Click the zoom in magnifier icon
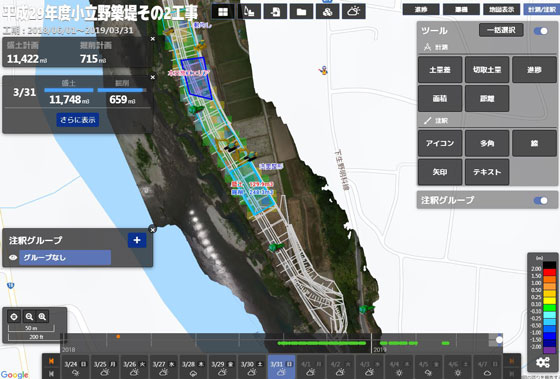The width and height of the screenshot is (560, 379). point(42,316)
